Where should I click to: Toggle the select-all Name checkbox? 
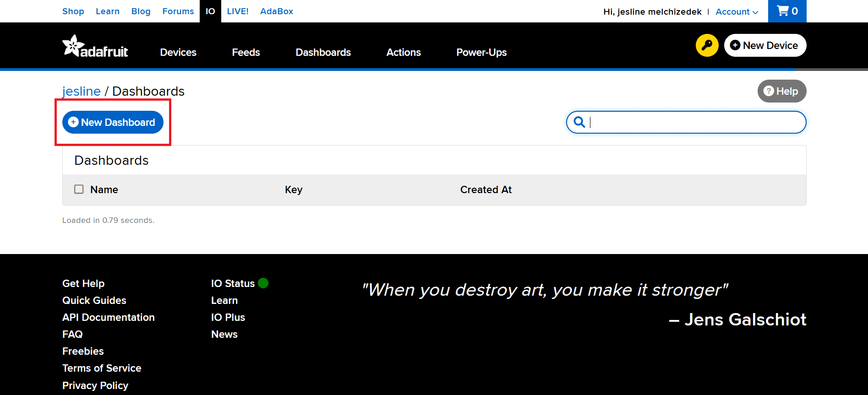click(79, 189)
